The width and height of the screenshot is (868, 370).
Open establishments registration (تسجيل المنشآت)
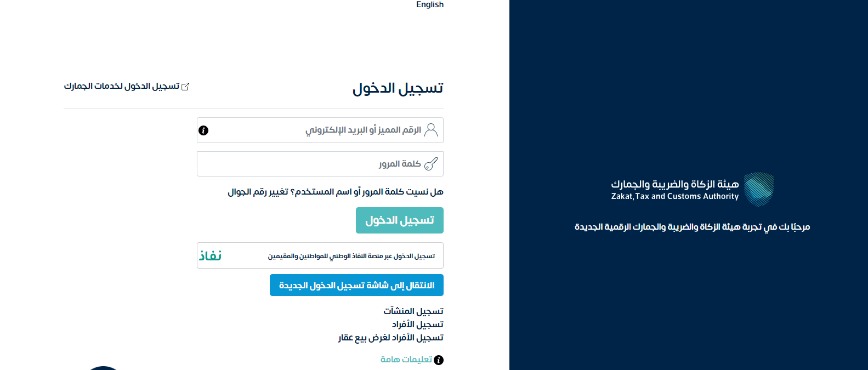point(413,311)
